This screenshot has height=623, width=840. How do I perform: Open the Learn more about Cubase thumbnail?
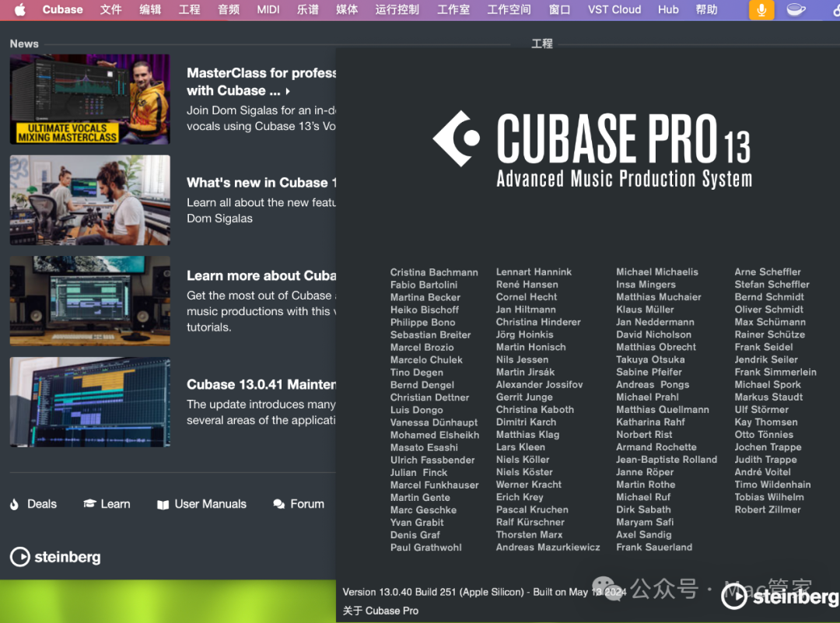point(90,300)
